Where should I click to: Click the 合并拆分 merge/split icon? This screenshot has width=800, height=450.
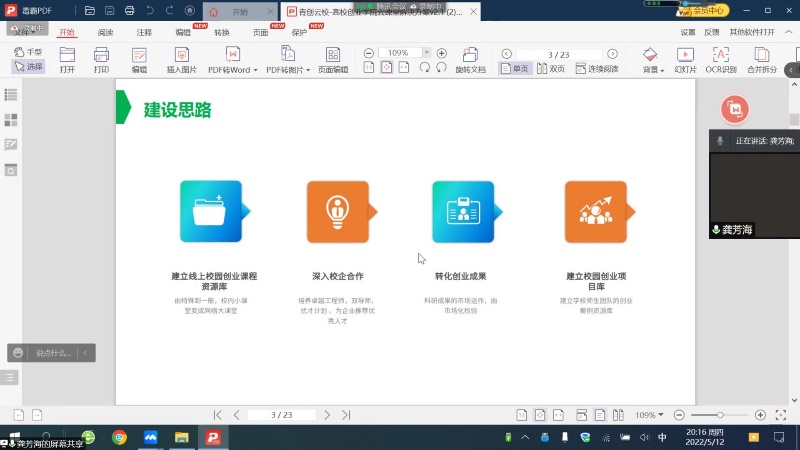[761, 54]
